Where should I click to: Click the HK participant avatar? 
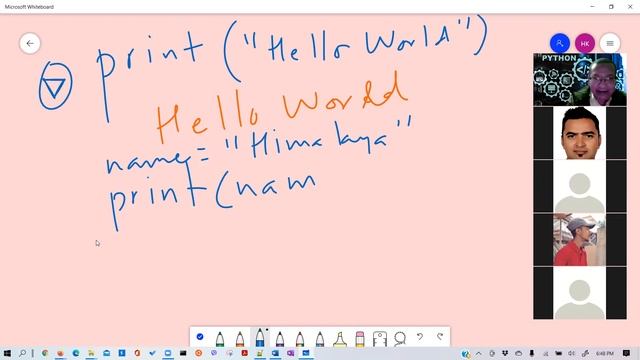(585, 43)
